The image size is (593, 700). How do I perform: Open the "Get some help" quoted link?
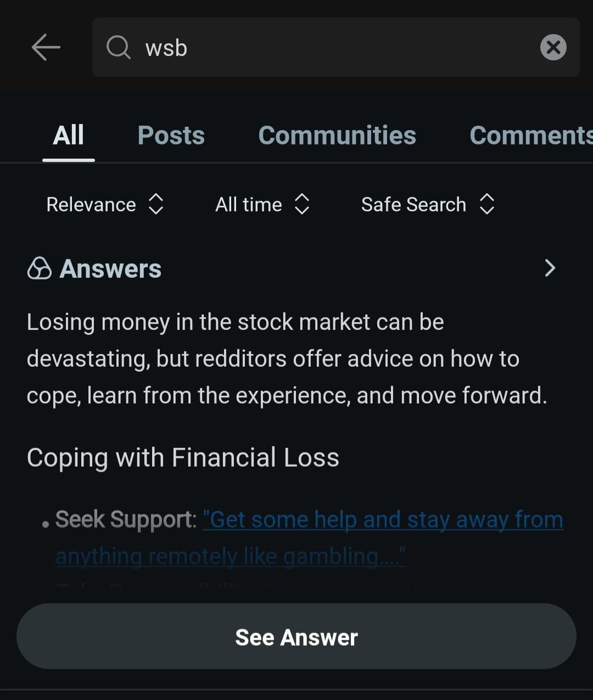coord(310,538)
